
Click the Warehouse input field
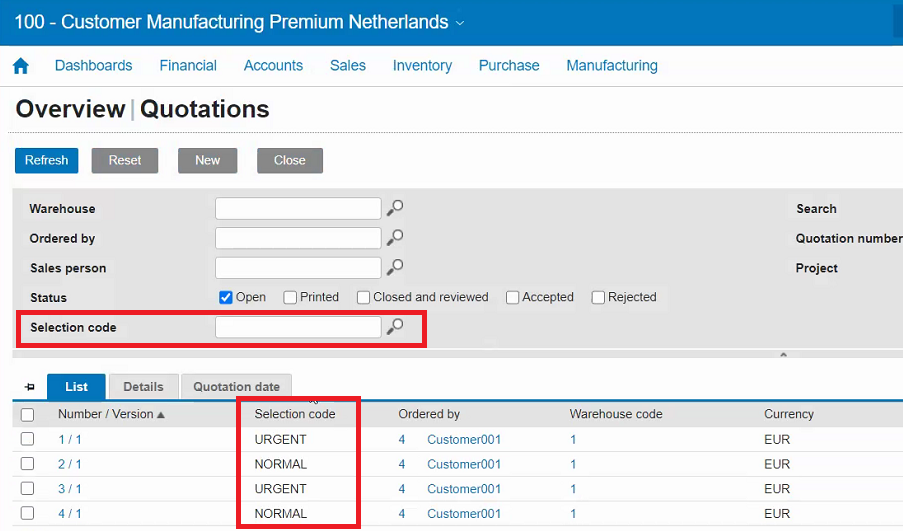[298, 208]
